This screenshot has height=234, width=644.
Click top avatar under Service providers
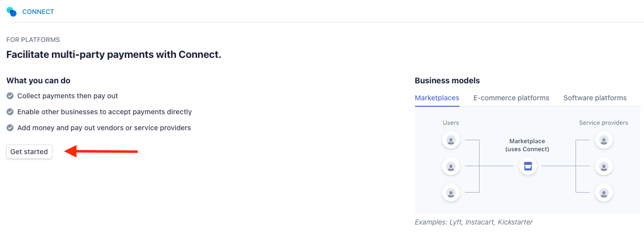click(x=604, y=140)
